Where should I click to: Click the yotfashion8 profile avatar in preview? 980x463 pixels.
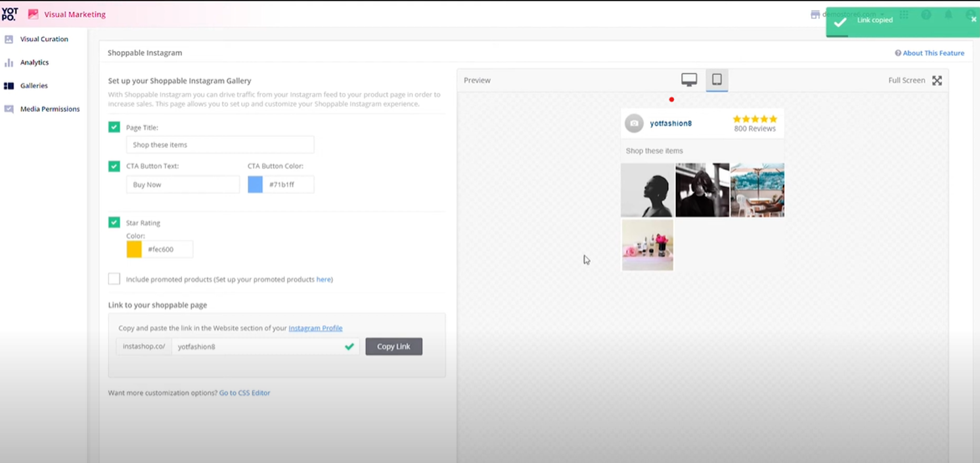(x=634, y=124)
